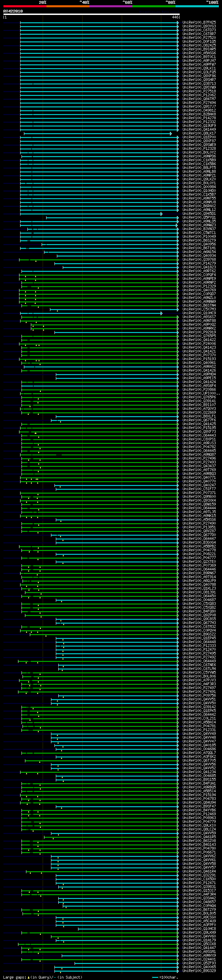The image size is (222, 980).
Task: Select the UniRef100_Q9SHR7 hit label
Action: pos(199,80)
